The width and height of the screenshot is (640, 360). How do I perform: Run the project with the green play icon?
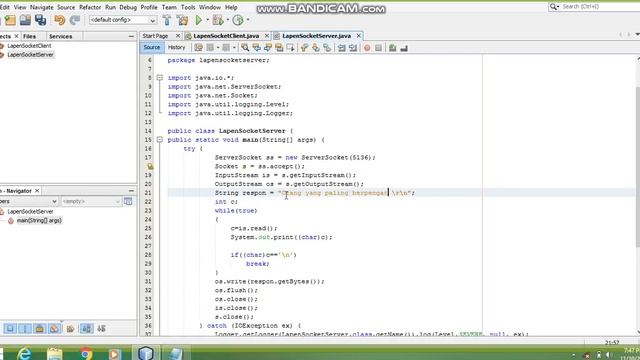pos(199,20)
